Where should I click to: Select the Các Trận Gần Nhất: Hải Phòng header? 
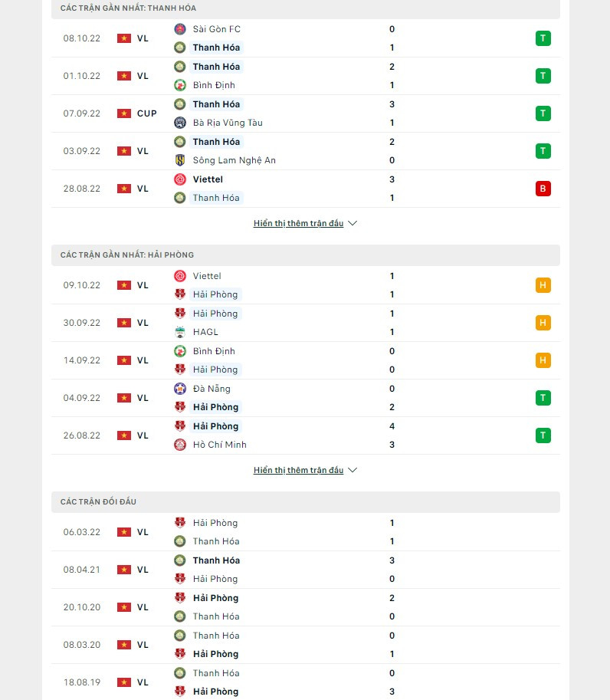tap(127, 255)
